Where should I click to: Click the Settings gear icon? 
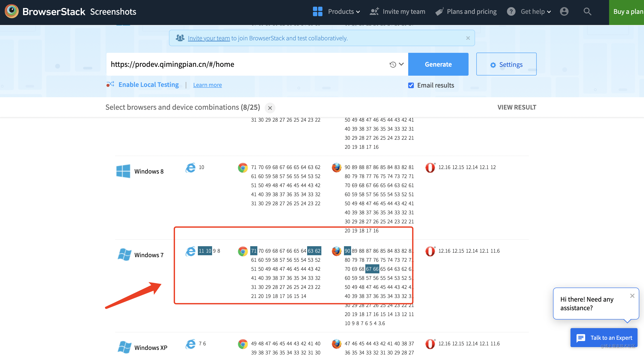(493, 65)
